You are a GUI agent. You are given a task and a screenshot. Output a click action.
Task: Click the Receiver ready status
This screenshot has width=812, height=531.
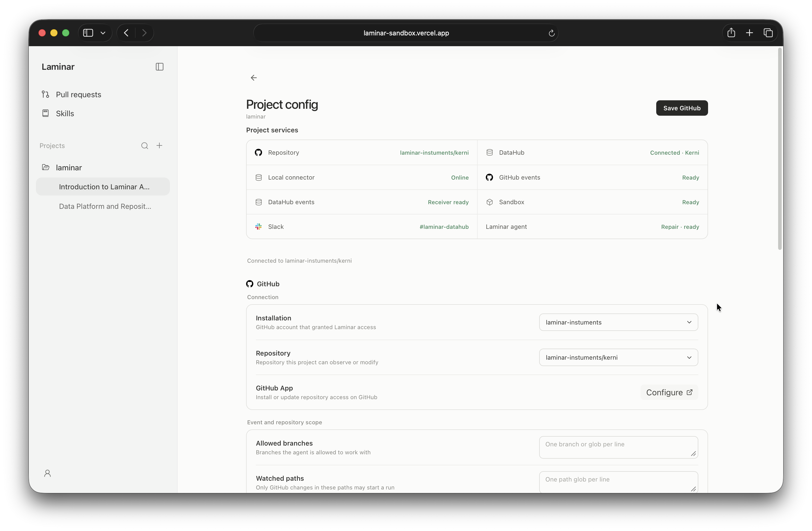pos(448,202)
